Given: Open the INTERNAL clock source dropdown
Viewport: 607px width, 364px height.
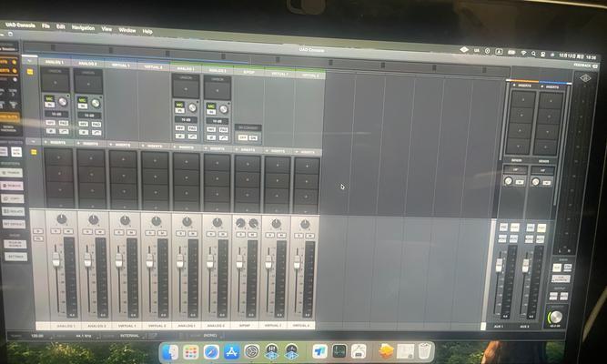Looking at the screenshot, I should [x=129, y=336].
